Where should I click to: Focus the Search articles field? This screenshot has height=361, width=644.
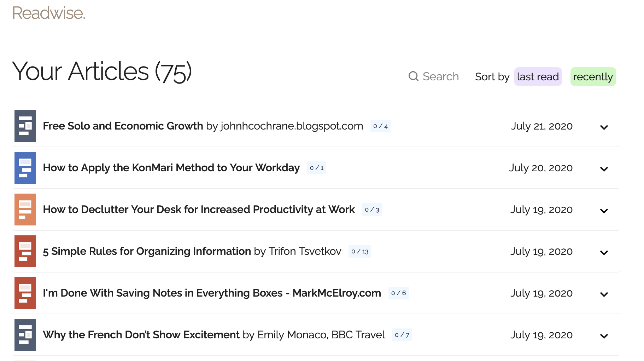click(x=440, y=76)
